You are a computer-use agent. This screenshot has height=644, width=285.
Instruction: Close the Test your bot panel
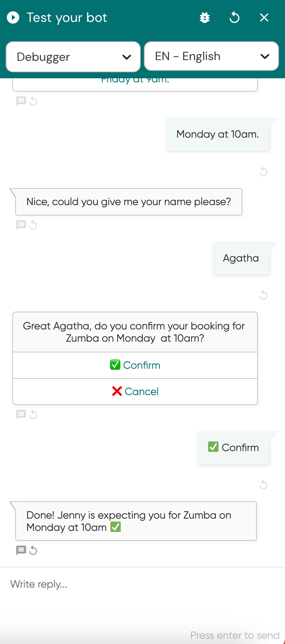tap(264, 17)
